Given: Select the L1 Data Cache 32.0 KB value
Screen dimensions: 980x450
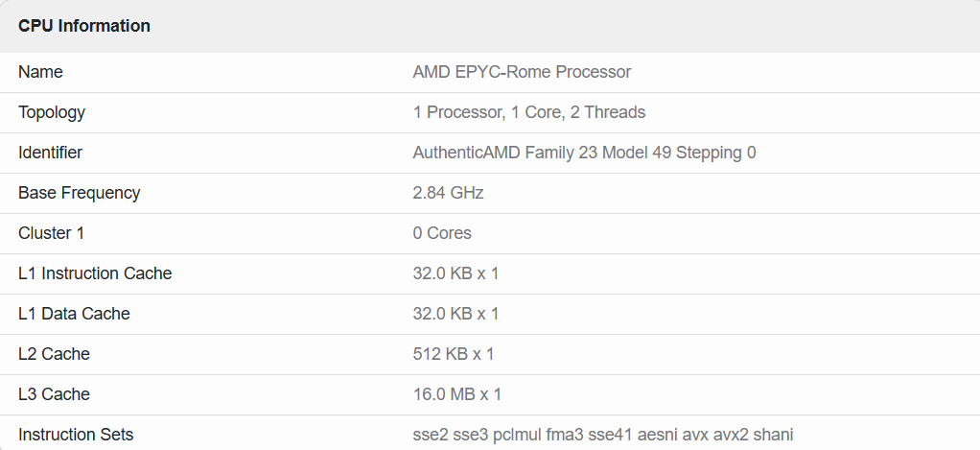Looking at the screenshot, I should (x=455, y=314).
